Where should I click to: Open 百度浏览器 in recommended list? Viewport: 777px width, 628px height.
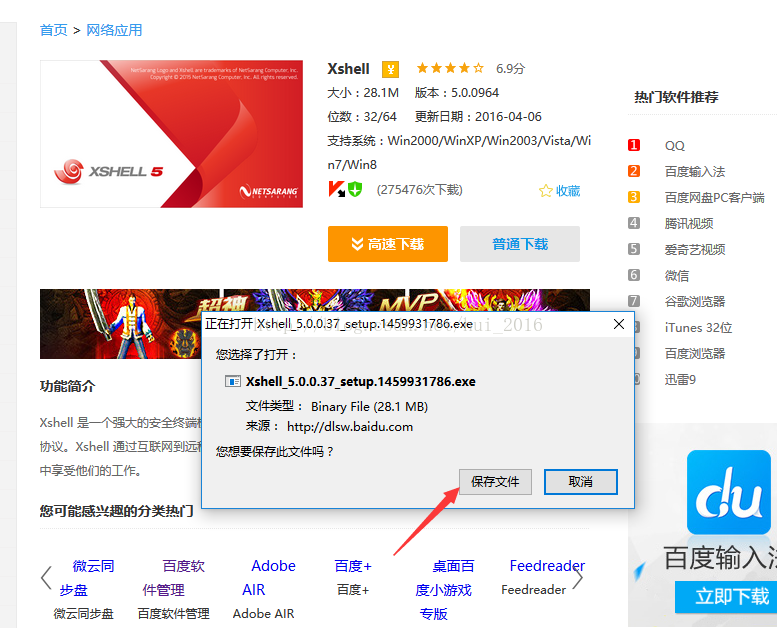click(x=695, y=353)
